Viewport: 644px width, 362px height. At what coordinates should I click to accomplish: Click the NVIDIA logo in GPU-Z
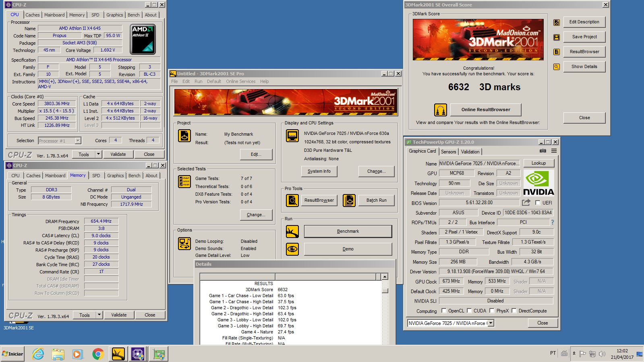tap(538, 182)
